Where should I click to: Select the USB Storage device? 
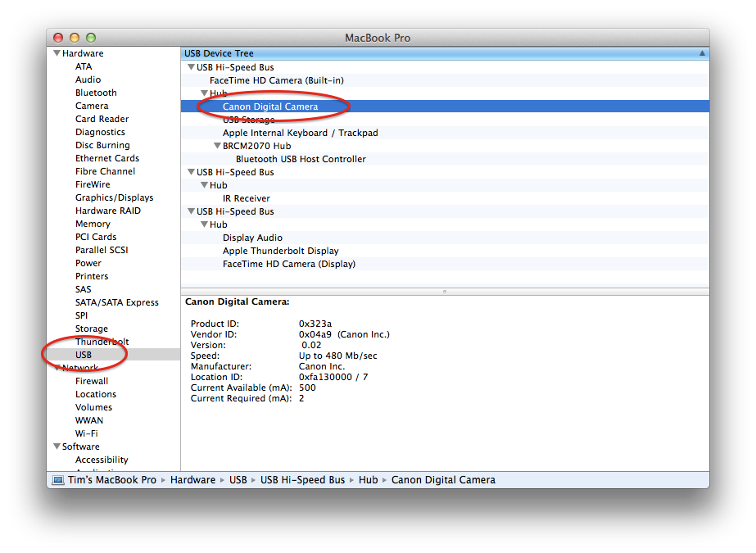click(248, 119)
